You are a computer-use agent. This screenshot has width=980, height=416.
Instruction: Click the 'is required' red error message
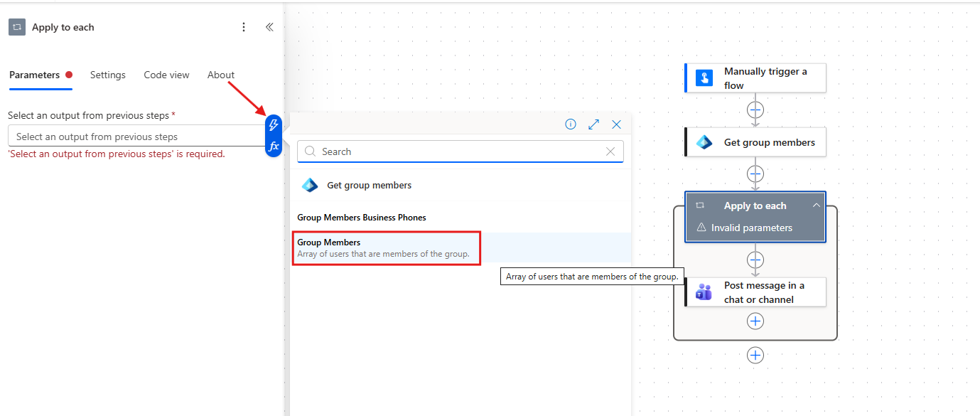click(117, 154)
